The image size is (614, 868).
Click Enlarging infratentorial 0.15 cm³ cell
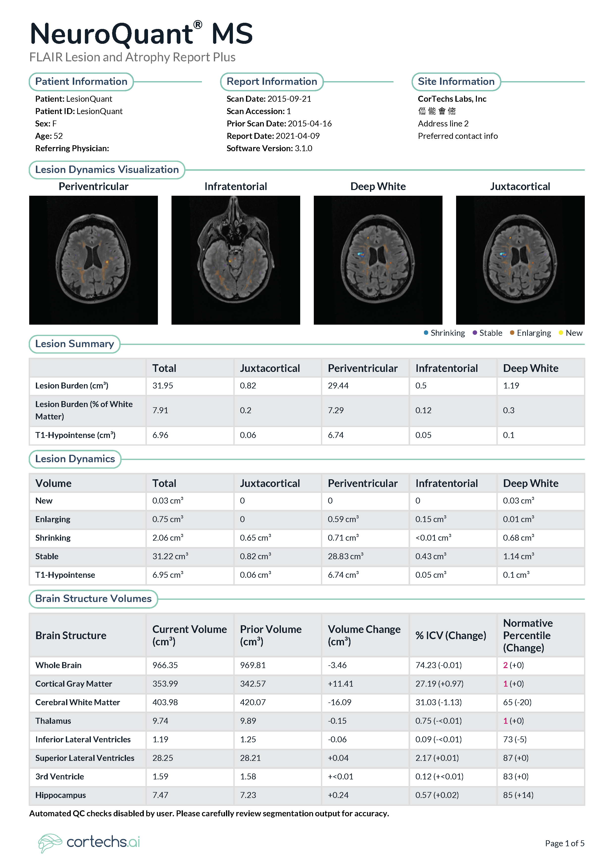click(431, 519)
